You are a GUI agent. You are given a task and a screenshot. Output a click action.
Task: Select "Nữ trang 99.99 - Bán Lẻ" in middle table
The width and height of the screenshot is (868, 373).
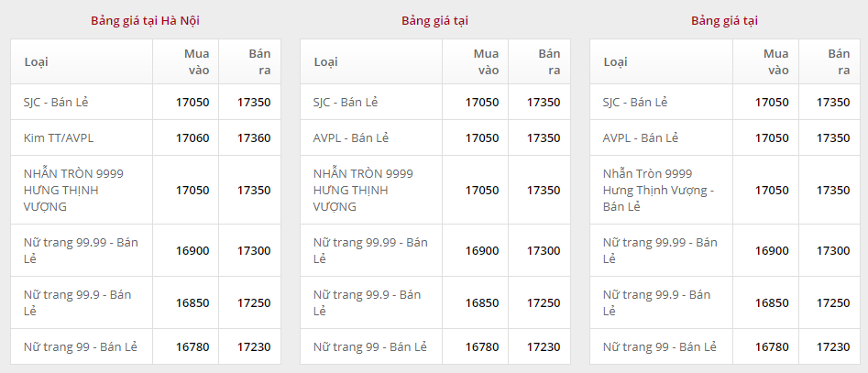point(370,250)
